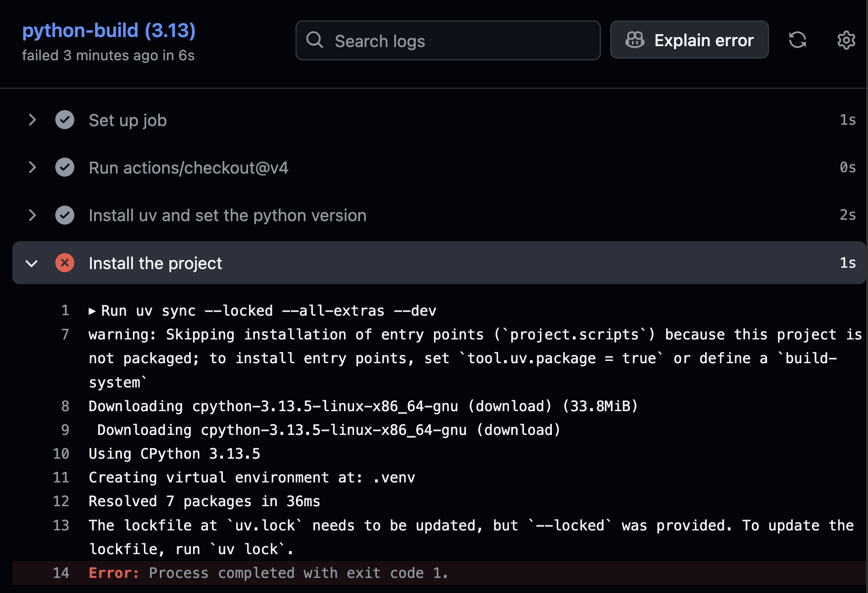
Task: Click the 1s duration on Install the project
Action: (x=848, y=263)
